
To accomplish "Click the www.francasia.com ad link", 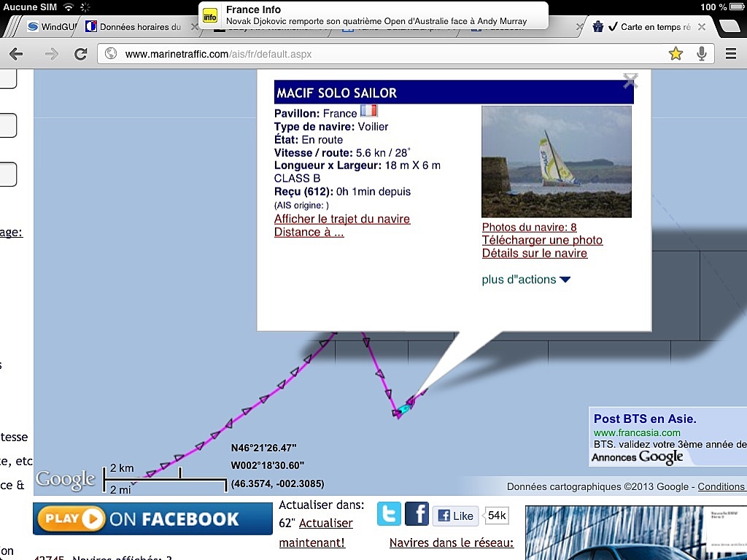I will point(637,433).
